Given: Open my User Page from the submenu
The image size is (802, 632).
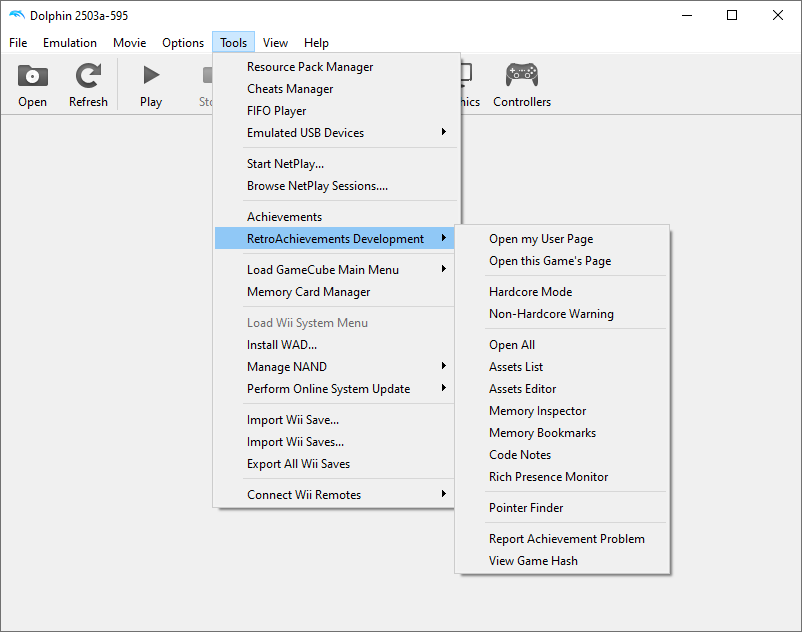Looking at the screenshot, I should click(540, 239).
